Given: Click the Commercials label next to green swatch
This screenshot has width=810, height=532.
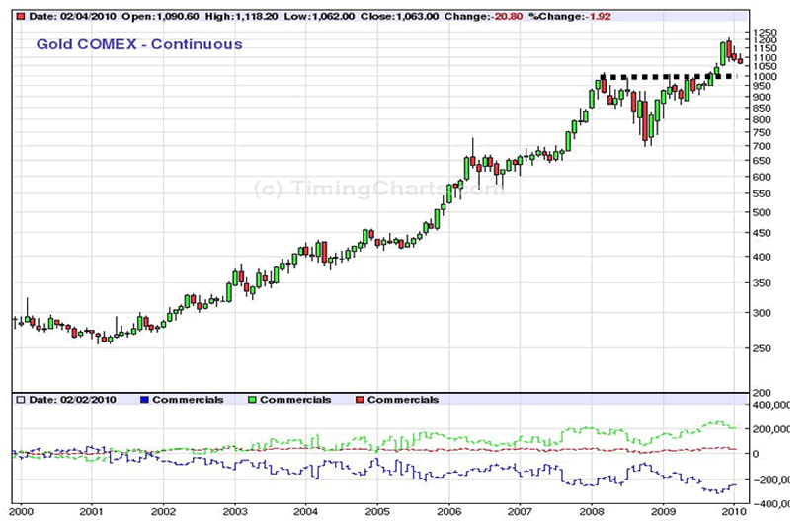Looking at the screenshot, I should coord(295,400).
